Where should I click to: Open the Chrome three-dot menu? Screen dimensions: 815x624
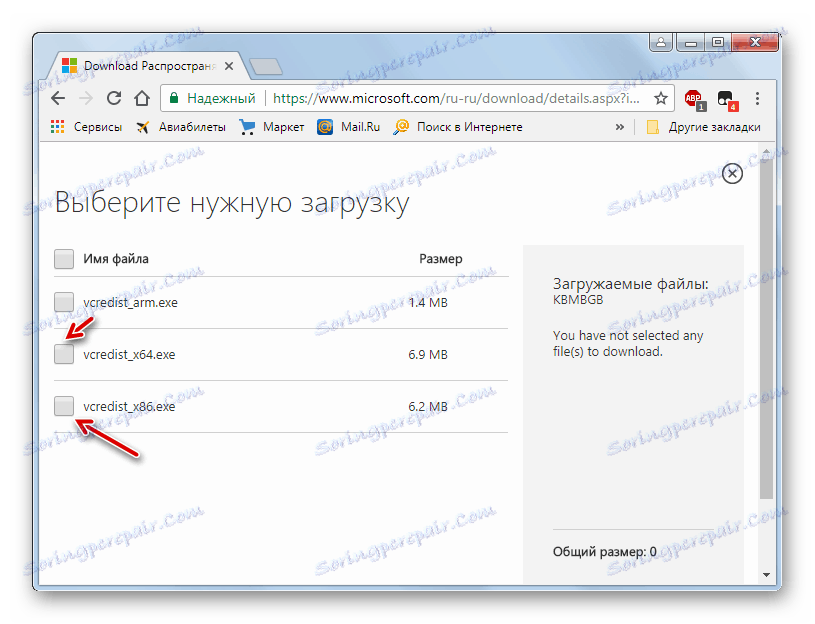click(x=757, y=98)
